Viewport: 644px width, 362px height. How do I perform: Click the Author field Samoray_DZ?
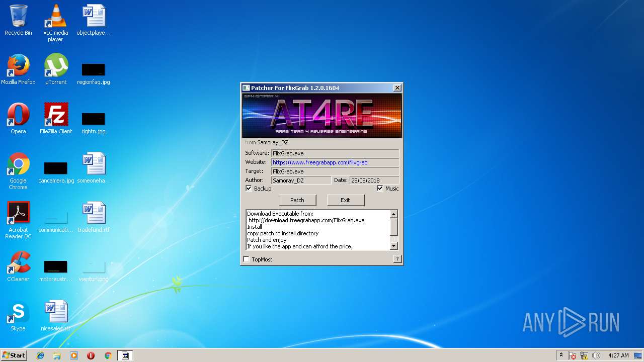(x=301, y=180)
